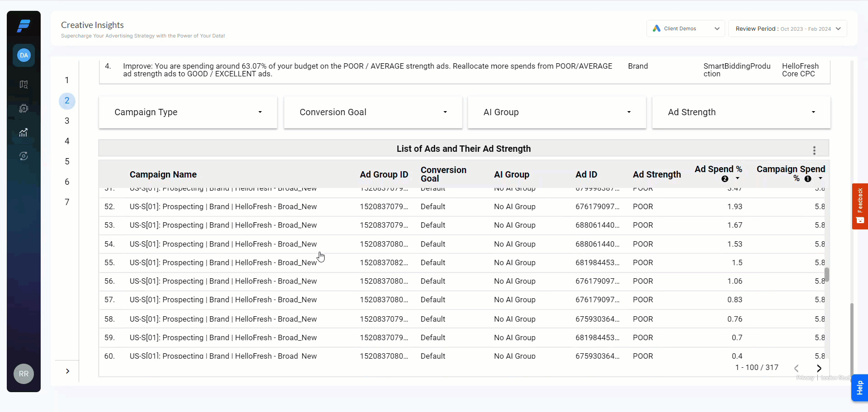Screen dimensions: 868x412
Task: Open the map search sidebar icon
Action: click(24, 84)
